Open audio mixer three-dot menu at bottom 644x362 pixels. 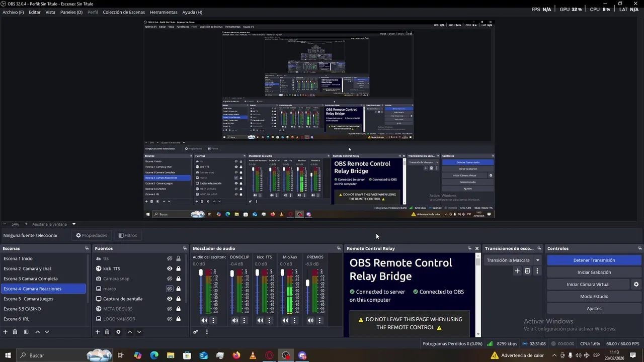(206, 332)
